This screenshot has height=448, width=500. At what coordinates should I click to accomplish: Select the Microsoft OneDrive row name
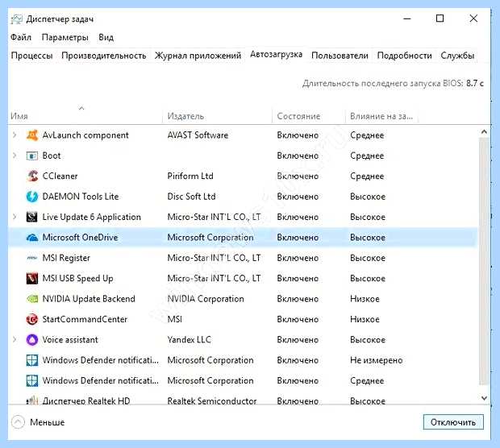pos(80,238)
